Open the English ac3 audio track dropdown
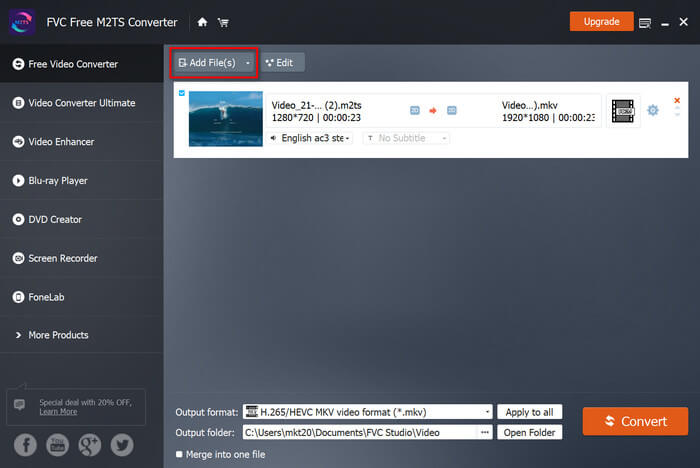Viewport: 700px width, 468px height. click(311, 138)
